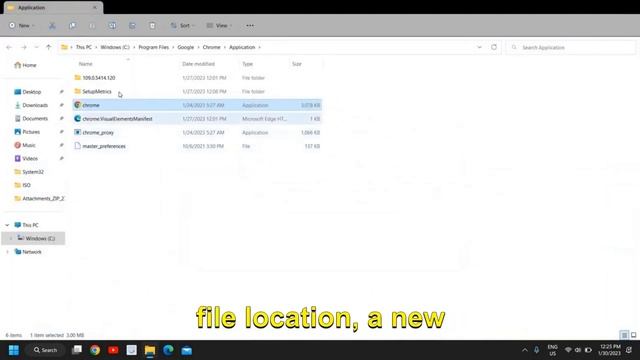Viewport: 640px width, 360px height.
Task: Click the taskbar Search box
Action: click(46, 350)
